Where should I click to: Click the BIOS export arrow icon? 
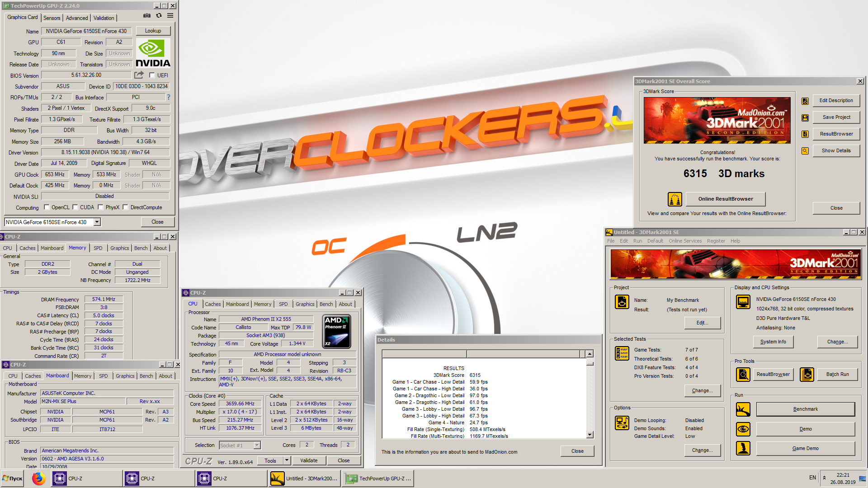[139, 75]
